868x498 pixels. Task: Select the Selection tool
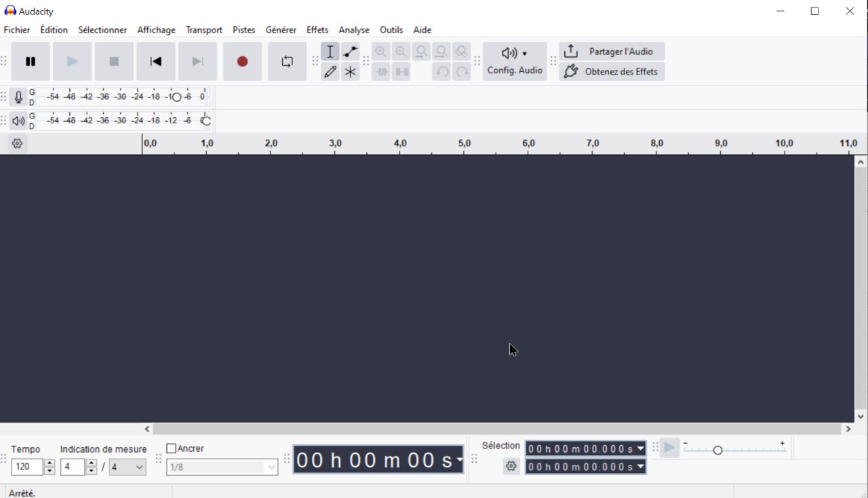330,51
